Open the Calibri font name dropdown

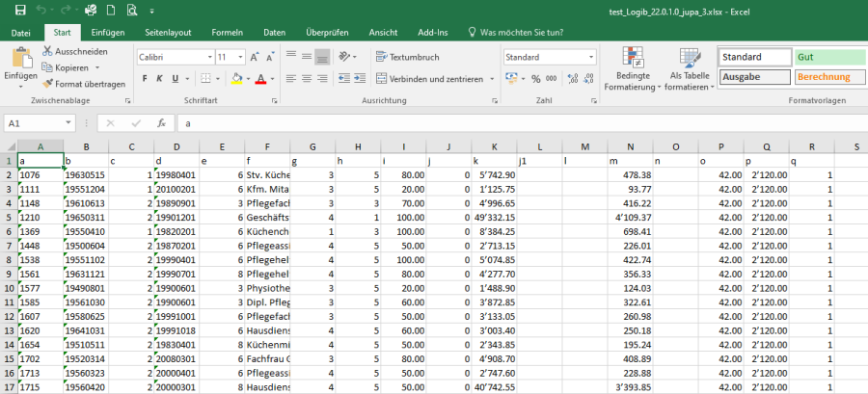210,57
